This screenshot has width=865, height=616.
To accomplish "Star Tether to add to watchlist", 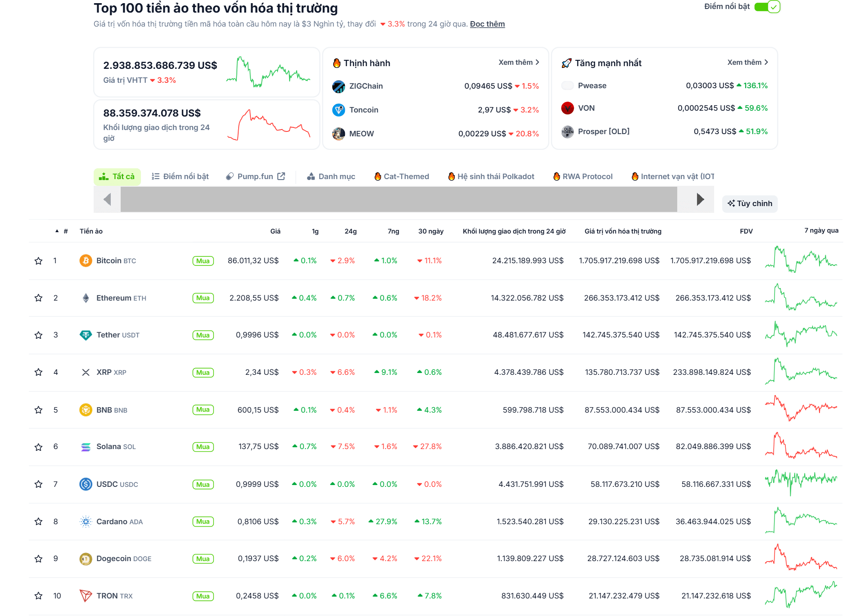I will 39,335.
